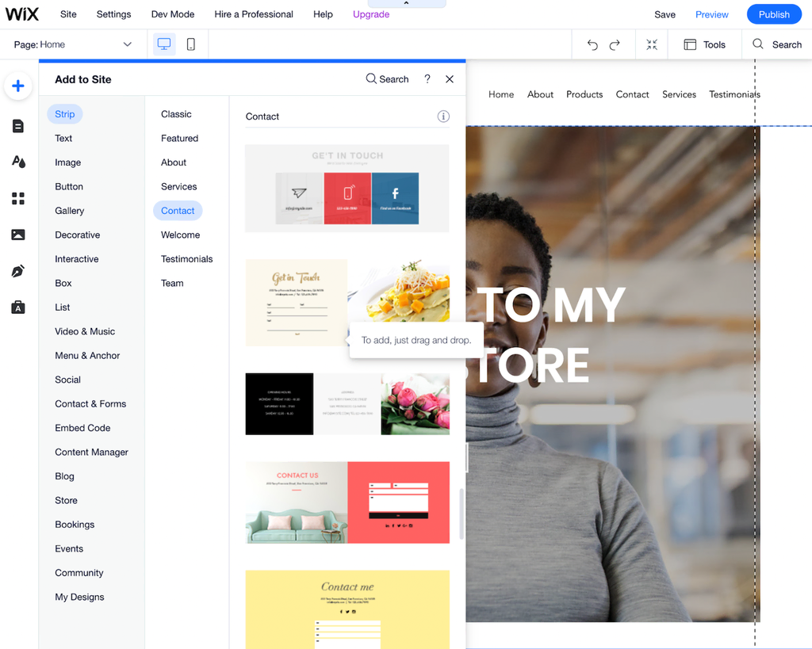This screenshot has height=649, width=812.
Task: Open the Ascend business bag icon
Action: (18, 307)
